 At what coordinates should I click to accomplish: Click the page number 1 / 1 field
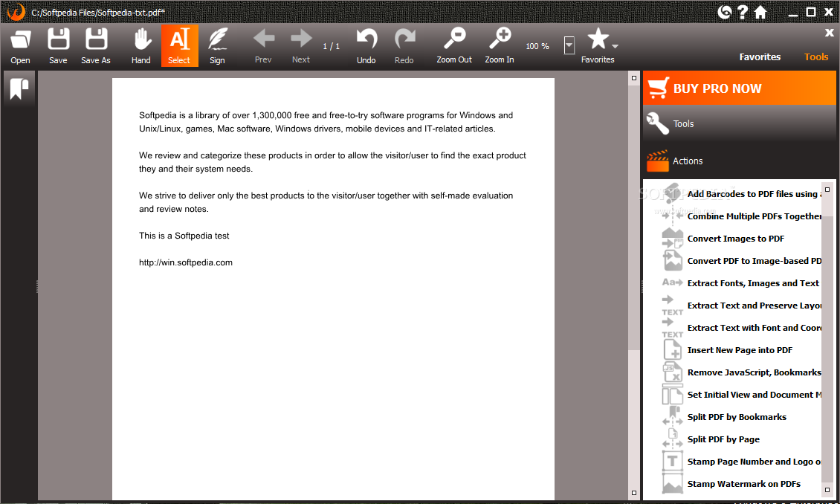(331, 47)
